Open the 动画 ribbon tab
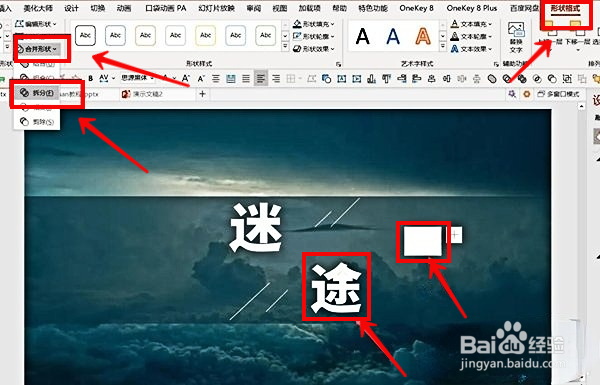Viewport: 600px width, 385px height. [x=124, y=8]
